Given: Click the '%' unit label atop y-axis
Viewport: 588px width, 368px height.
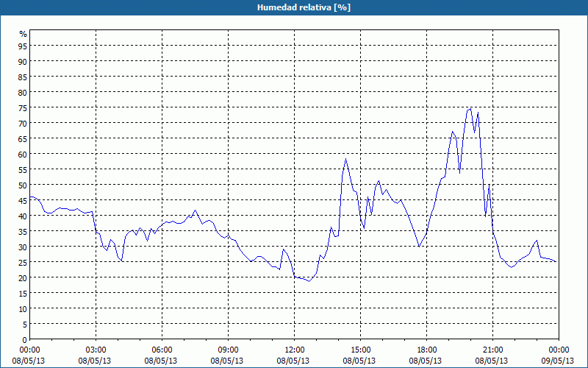Looking at the screenshot, I should coord(24,34).
